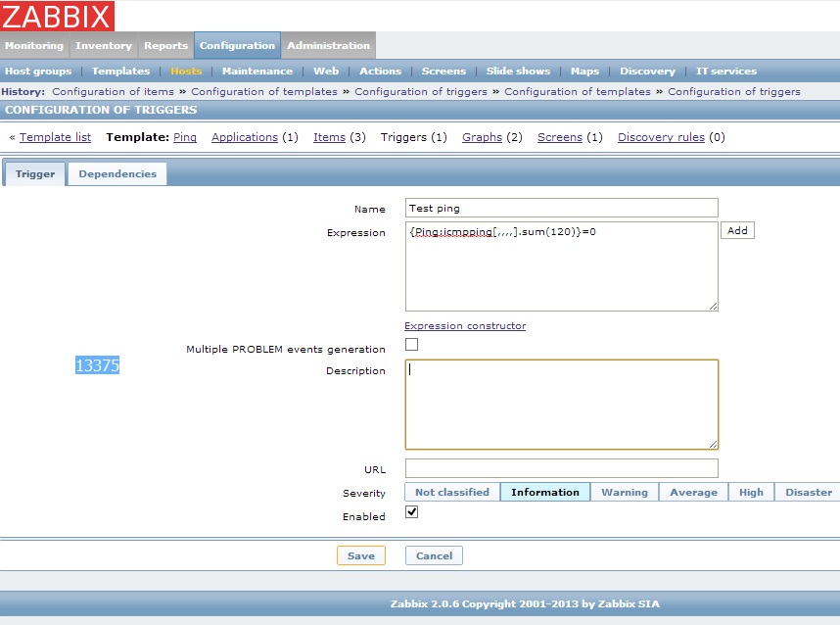Open Items link
840x625 pixels.
tap(329, 137)
